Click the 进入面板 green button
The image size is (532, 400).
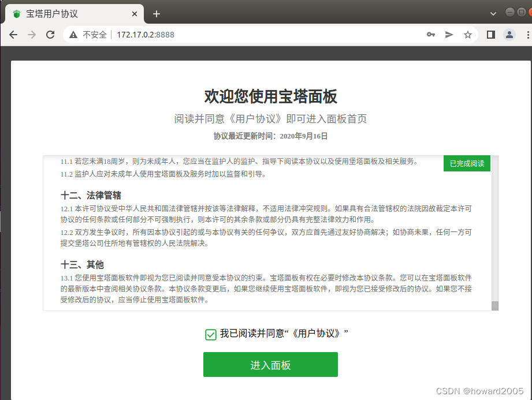click(x=270, y=364)
